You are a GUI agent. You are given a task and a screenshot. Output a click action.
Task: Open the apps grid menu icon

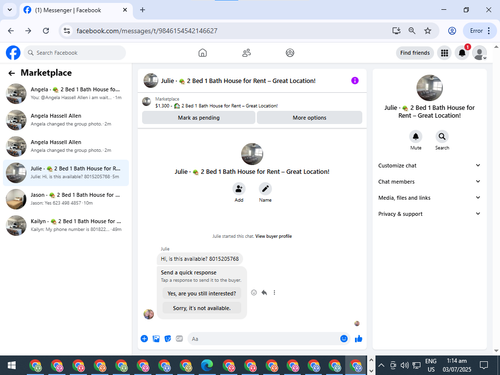444,53
